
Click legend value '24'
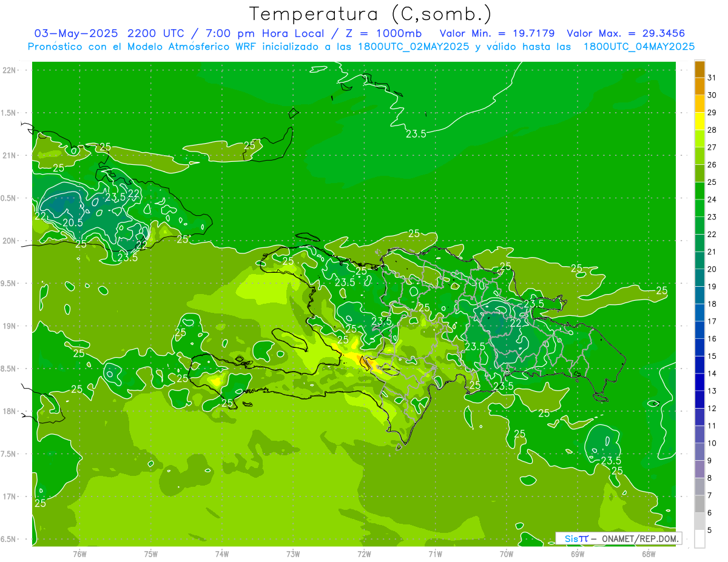[x=712, y=199]
